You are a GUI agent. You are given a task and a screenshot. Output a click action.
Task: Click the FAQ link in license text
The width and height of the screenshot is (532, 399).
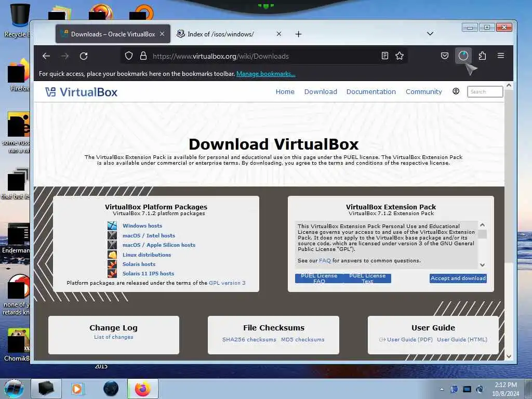[325, 261]
